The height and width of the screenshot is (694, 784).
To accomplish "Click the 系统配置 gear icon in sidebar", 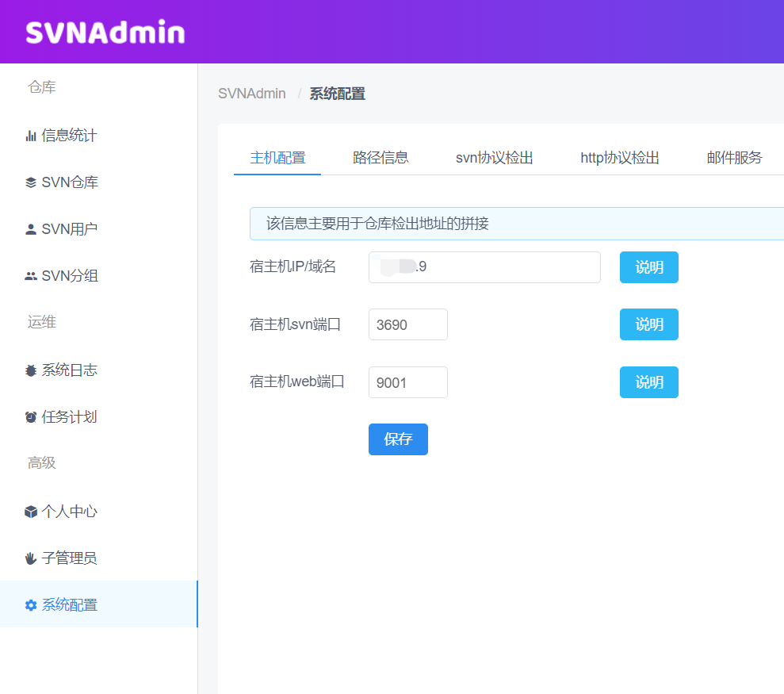I will click(x=30, y=604).
